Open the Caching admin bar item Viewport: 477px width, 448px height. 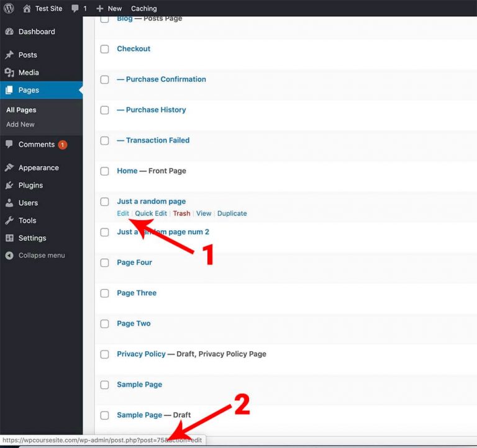coord(144,9)
